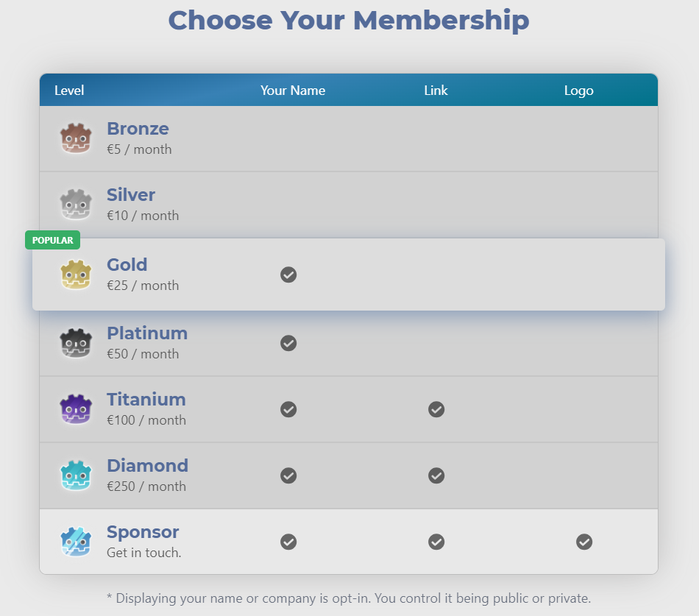Click Platinum row's Your Name checkmark
Screen dimensions: 699x616
pos(288,343)
